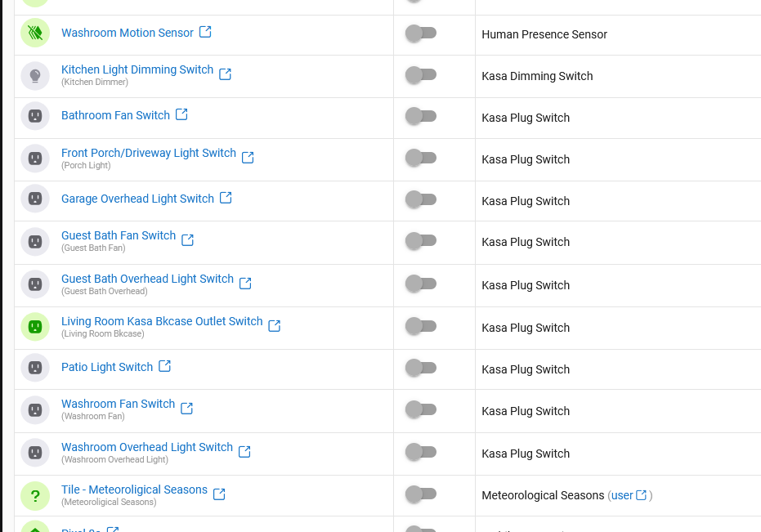Screen dimensions: 761x532
Task: Open Bathroom Fan Switch in new window icon
Action: (181, 114)
